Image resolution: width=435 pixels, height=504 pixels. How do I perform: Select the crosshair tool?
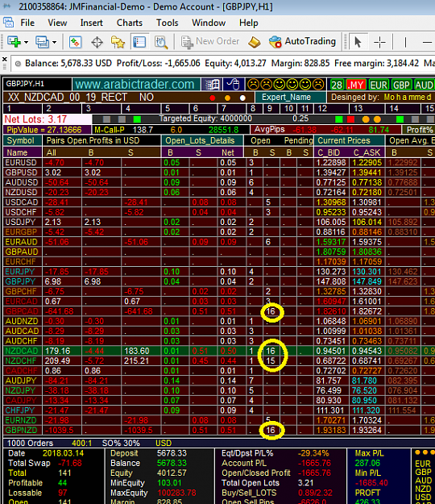coord(379,42)
